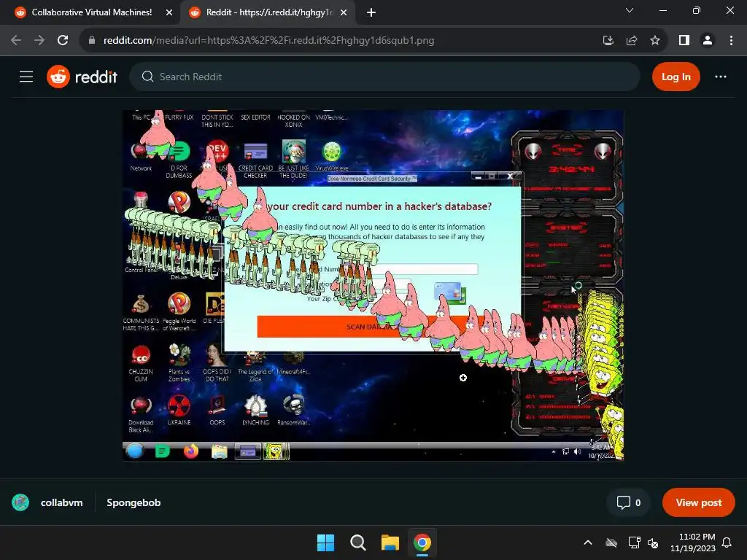Open the collabvm community link
This screenshot has height=560, width=747.
coord(61,502)
